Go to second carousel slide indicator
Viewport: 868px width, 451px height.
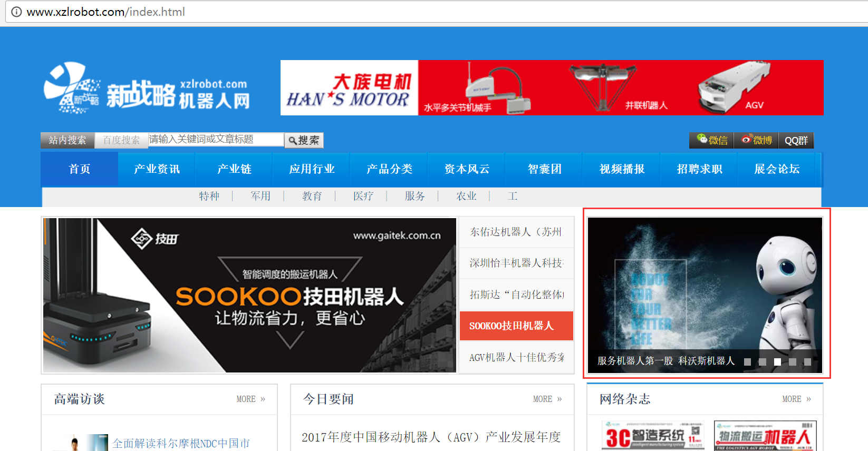point(762,362)
